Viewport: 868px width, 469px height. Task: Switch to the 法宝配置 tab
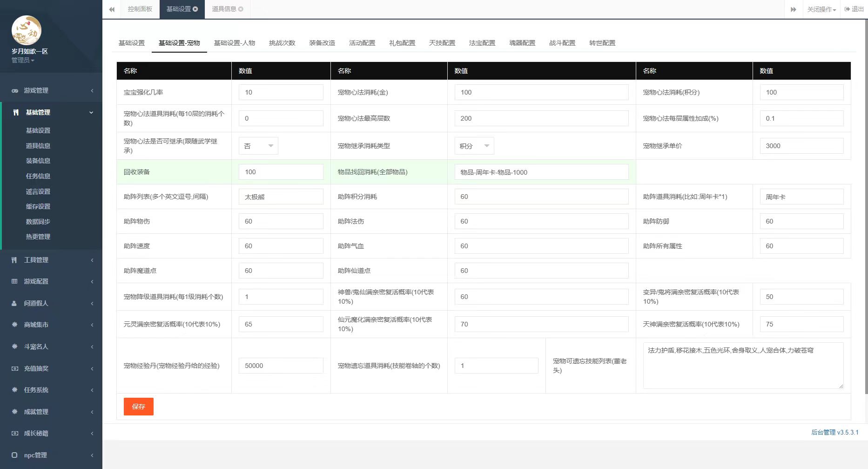tap(482, 43)
